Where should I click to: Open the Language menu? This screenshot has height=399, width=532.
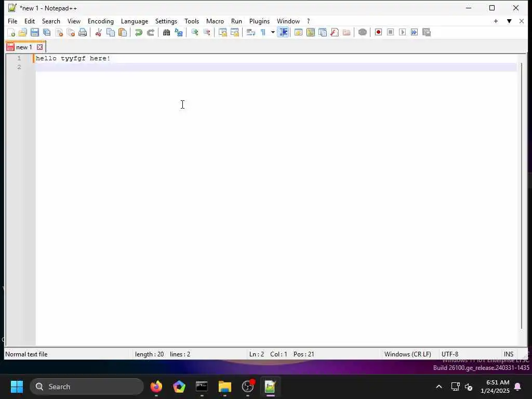tap(135, 21)
